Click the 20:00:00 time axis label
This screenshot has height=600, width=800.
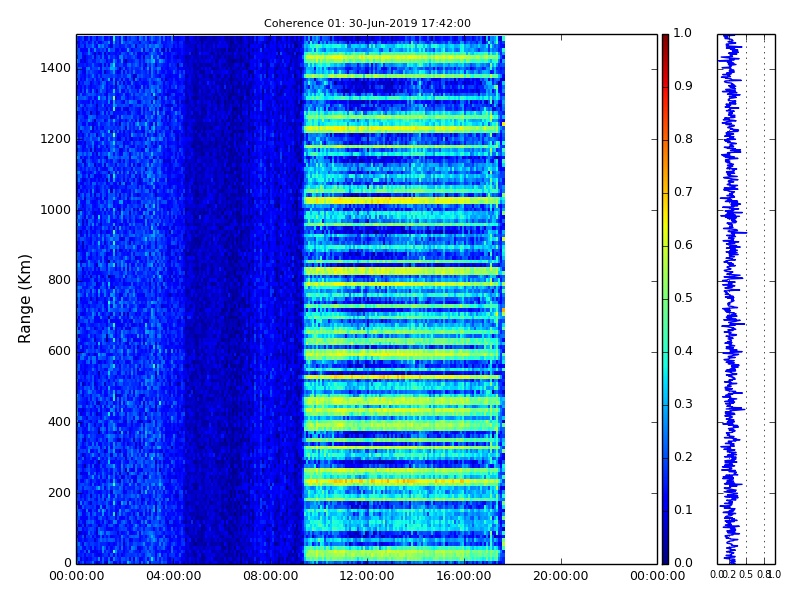(x=561, y=576)
